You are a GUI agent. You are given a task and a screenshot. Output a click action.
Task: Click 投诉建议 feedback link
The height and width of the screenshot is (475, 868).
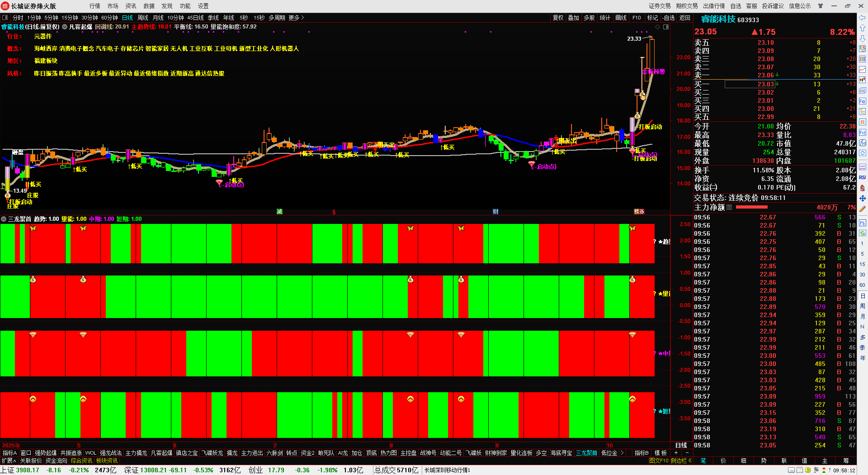click(773, 6)
